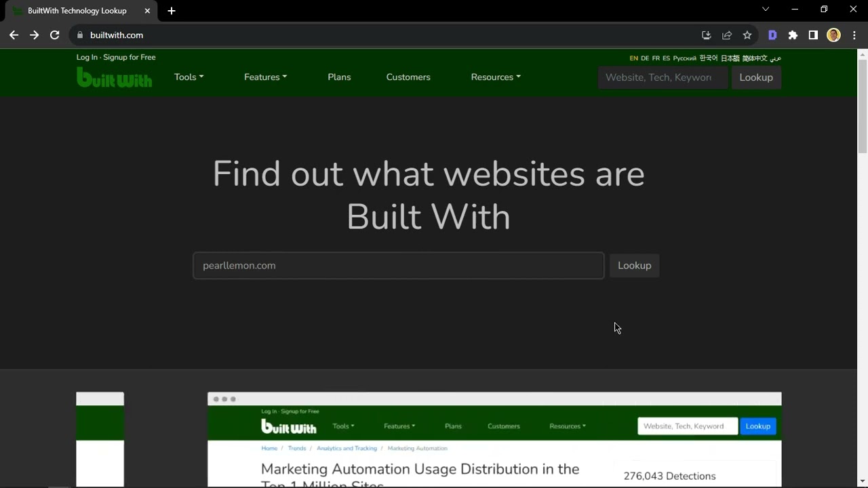Image resolution: width=868 pixels, height=488 pixels.
Task: Click Analytics and Tracking breadcrumb in preview
Action: pos(347,449)
